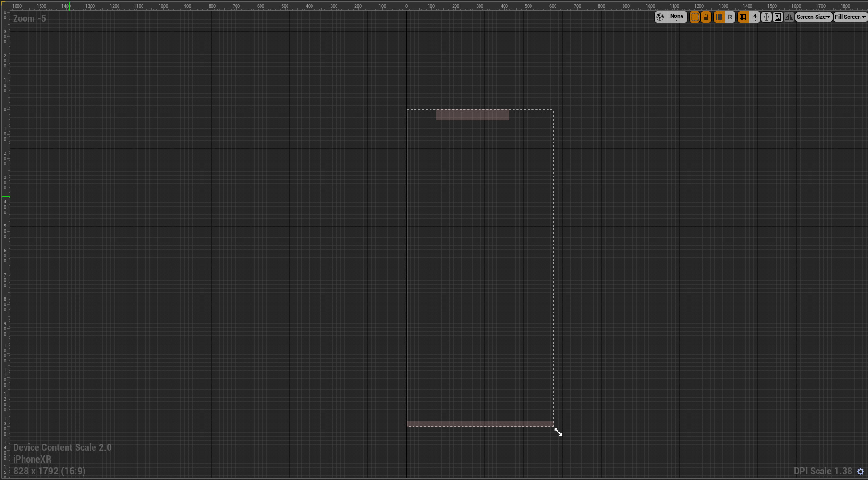
Task: Click the iPhoneXR device label
Action: (32, 459)
